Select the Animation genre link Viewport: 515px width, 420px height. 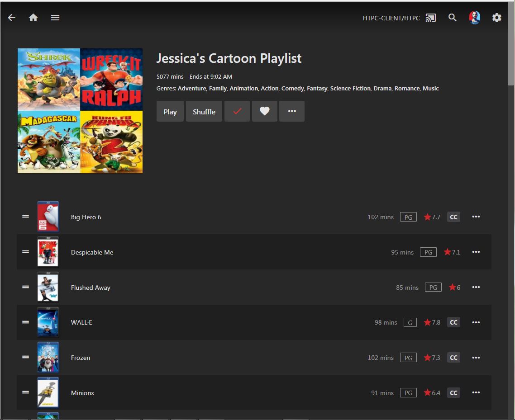(243, 89)
